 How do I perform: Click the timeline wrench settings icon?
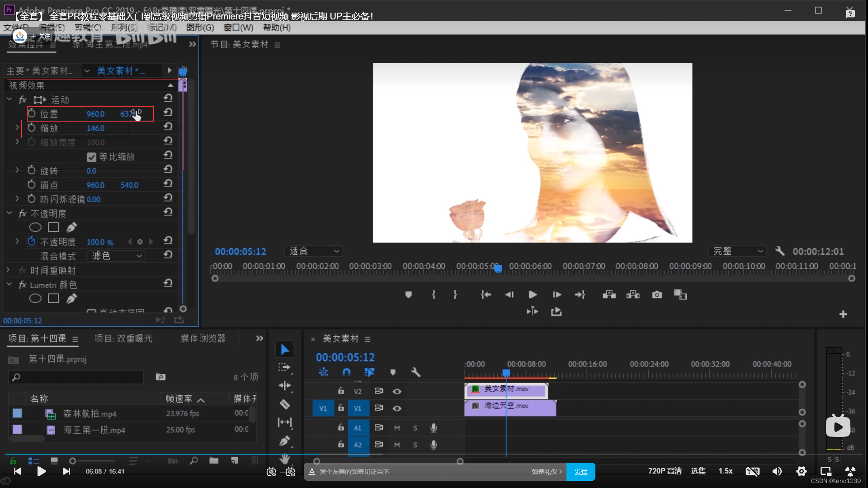(415, 372)
